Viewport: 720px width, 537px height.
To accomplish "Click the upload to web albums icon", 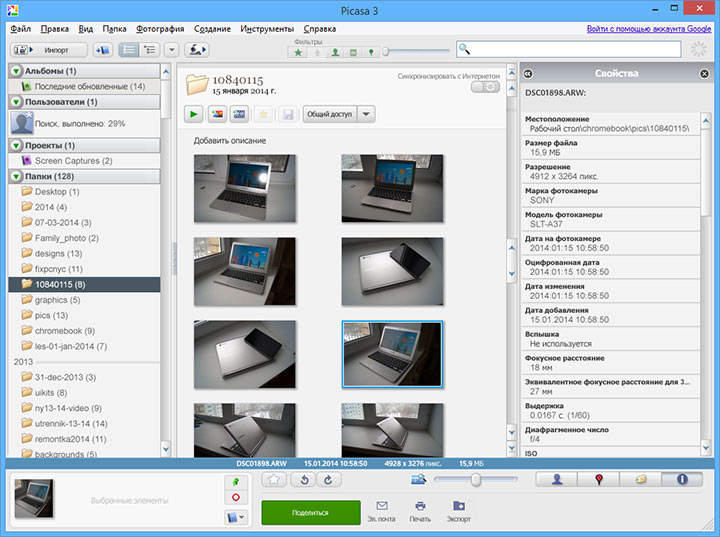I will pos(197,50).
